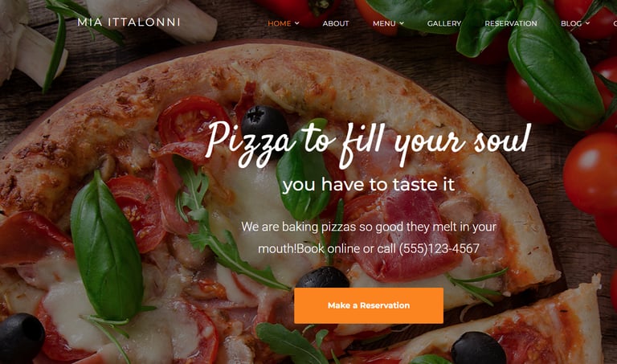Click the 'Pizza to fill your soul' headline
The width and height of the screenshot is (617, 364).
(x=368, y=142)
